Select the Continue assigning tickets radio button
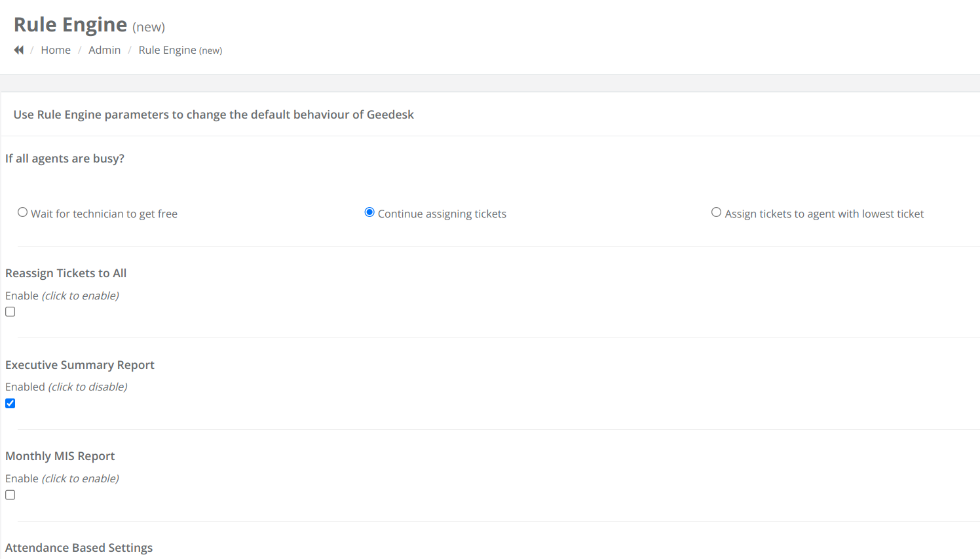Screen dimensions: 980x559 [369, 212]
